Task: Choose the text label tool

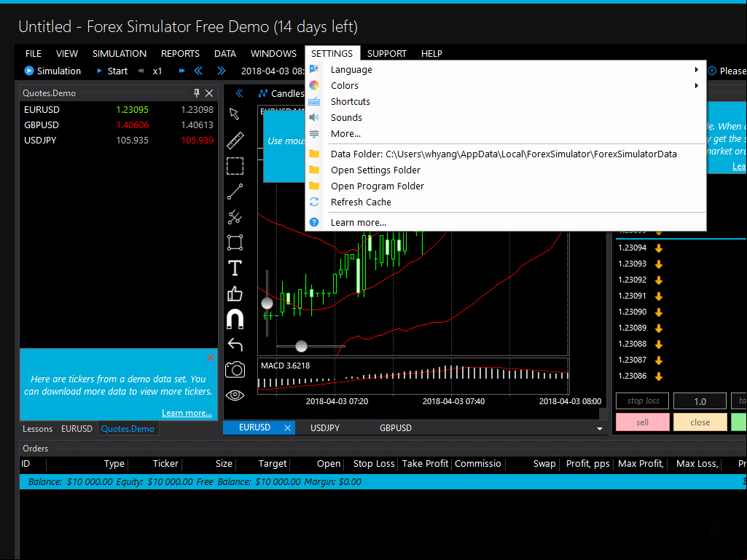Action: tap(235, 268)
